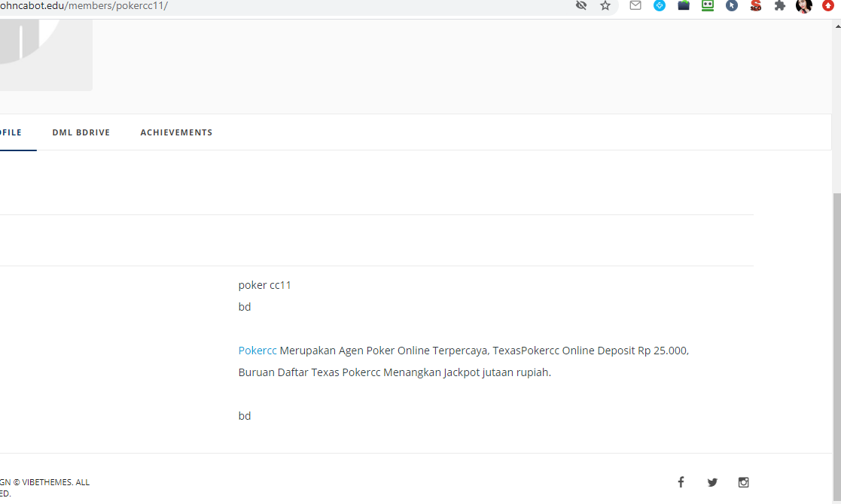841x504 pixels.
Task: Click the crossed-out eye icon in address bar
Action: [x=581, y=5]
